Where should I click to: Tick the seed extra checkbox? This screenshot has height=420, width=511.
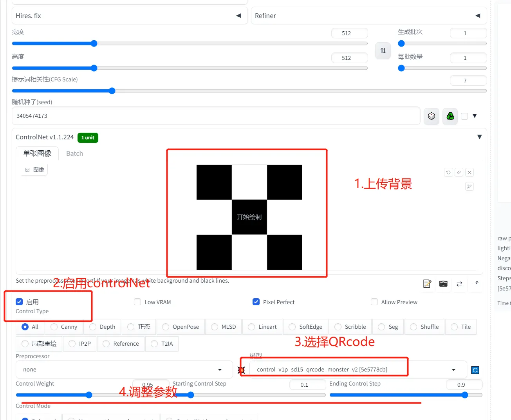pos(464,116)
